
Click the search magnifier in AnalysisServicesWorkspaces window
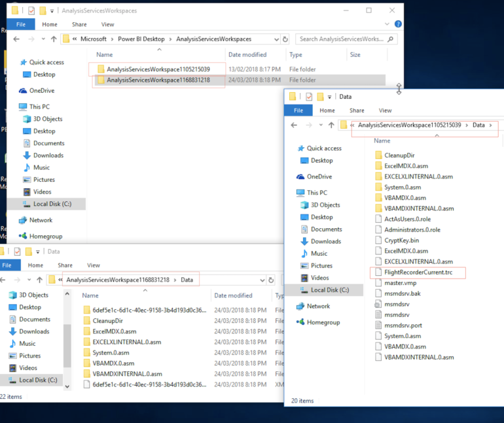[x=391, y=39]
